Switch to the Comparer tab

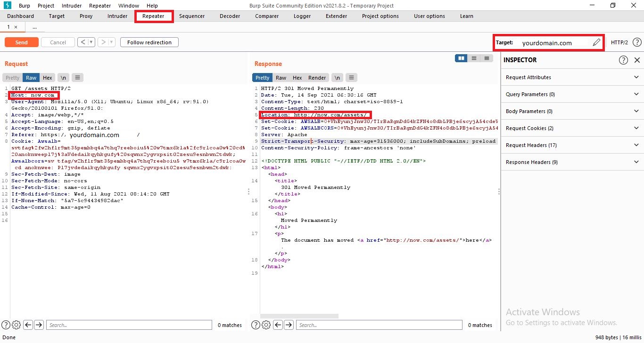tap(267, 16)
